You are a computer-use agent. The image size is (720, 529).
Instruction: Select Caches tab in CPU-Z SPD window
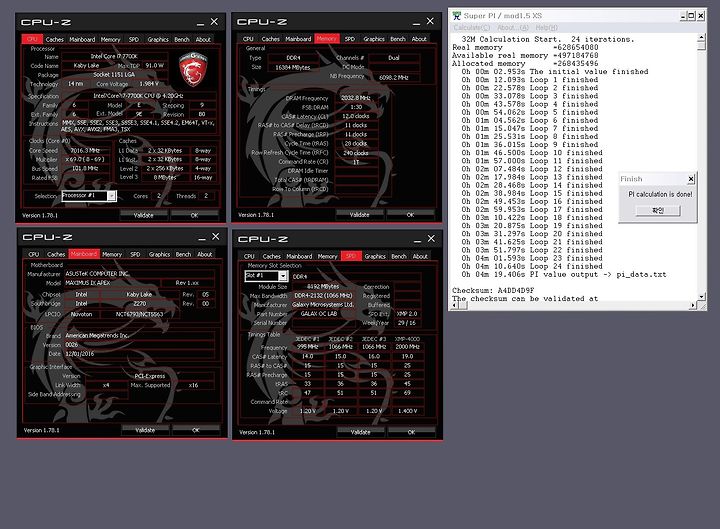click(271, 256)
